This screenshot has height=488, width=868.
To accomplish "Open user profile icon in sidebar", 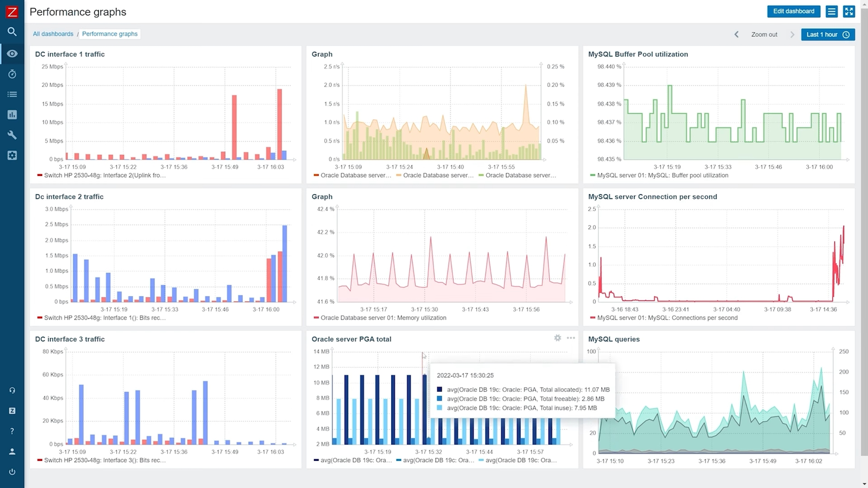I will click(x=12, y=451).
